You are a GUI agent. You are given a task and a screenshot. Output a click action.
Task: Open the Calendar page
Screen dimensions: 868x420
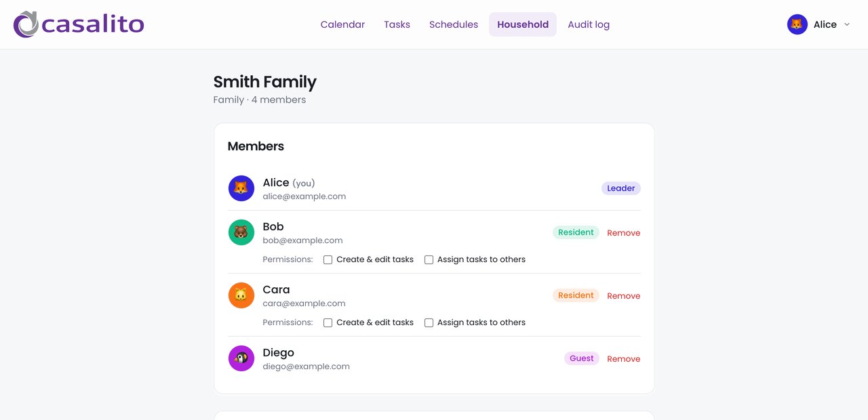tap(342, 24)
